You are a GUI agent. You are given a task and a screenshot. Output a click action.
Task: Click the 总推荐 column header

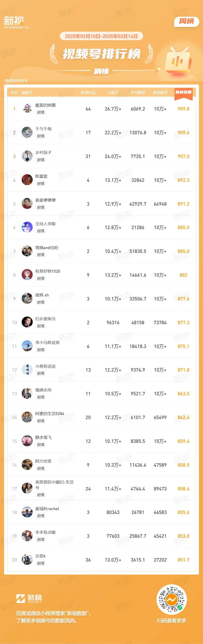[x=113, y=92]
